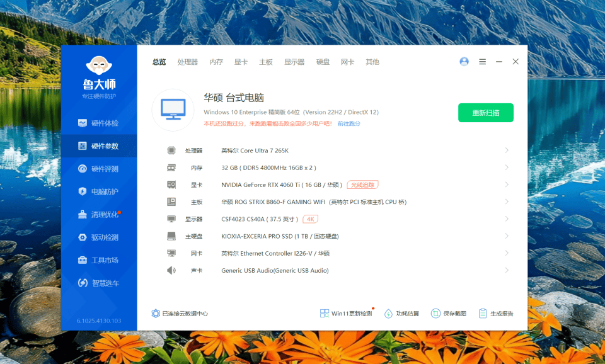Screen dimensions: 605x364
Task: Open 工具市场 in the sidebar
Action: coord(99,260)
